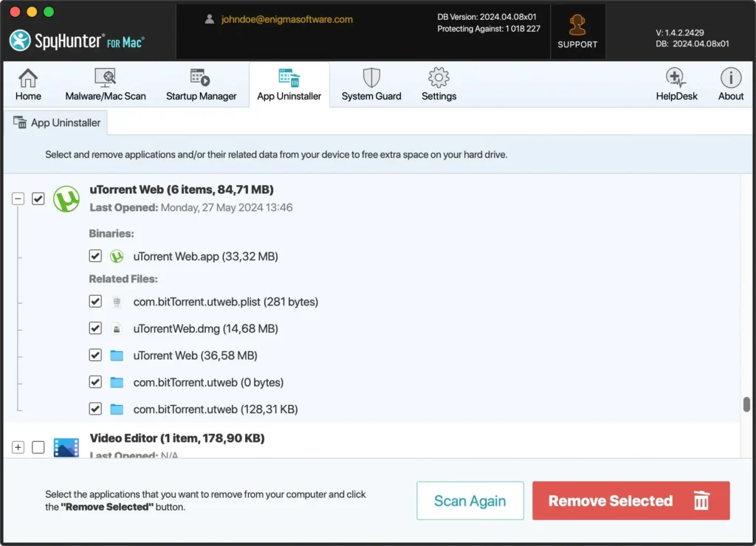Switch to Settings tab label

(x=439, y=96)
